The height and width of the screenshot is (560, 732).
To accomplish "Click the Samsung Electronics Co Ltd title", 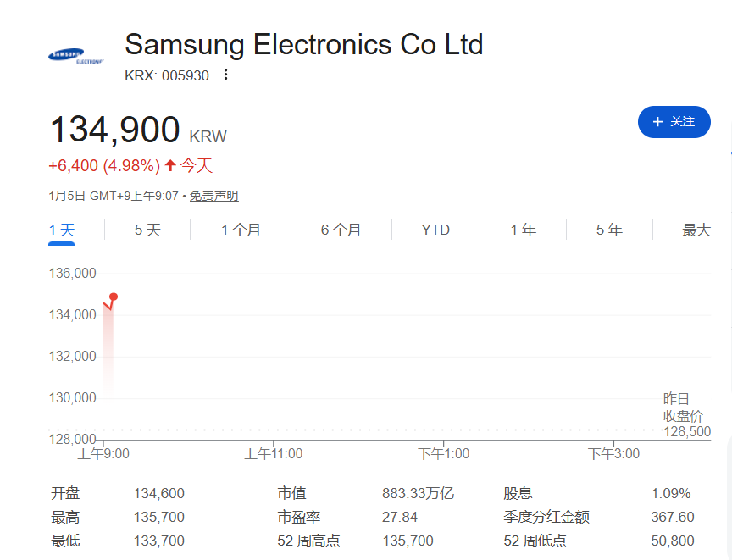I will (303, 44).
